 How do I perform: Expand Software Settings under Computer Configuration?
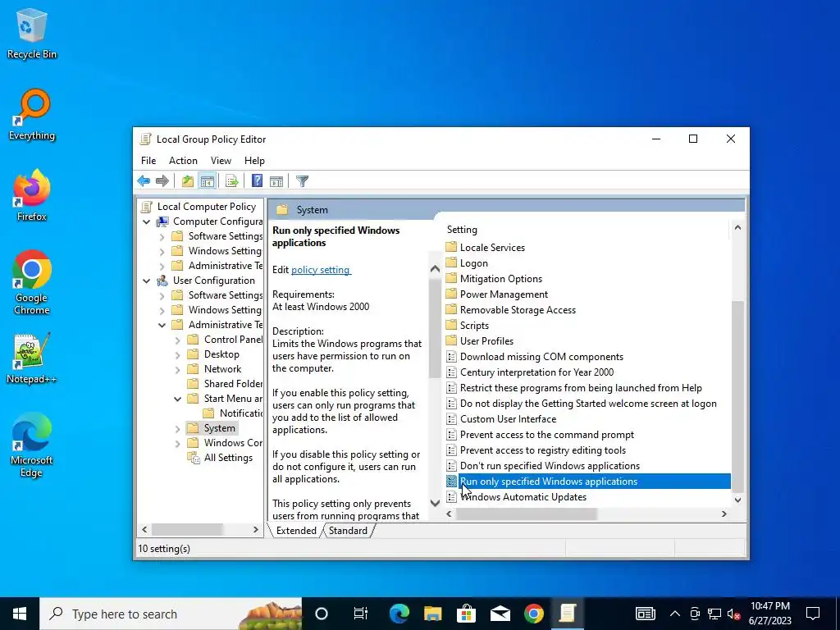[162, 236]
